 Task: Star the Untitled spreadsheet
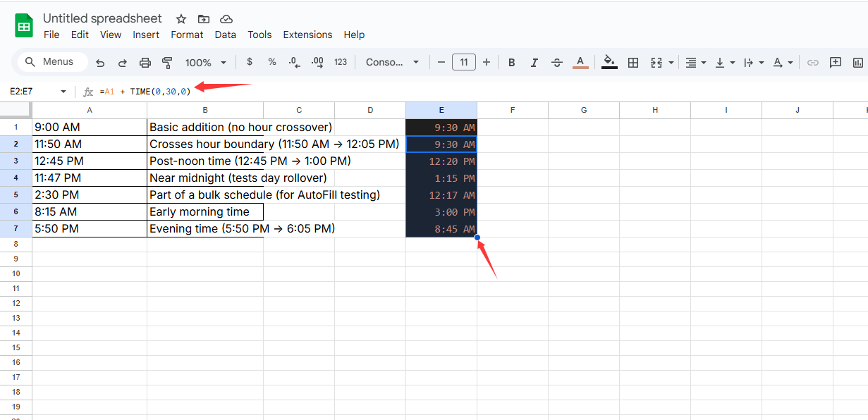(181, 19)
